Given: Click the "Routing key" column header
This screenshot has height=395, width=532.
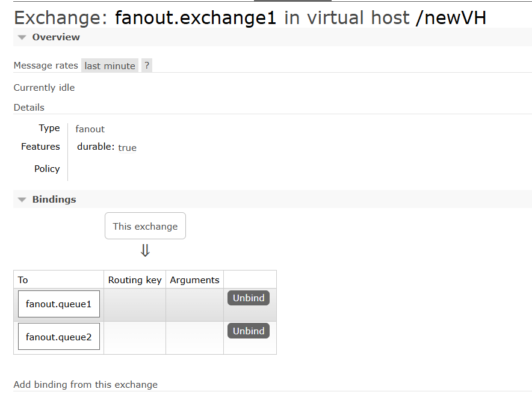Looking at the screenshot, I should point(135,280).
